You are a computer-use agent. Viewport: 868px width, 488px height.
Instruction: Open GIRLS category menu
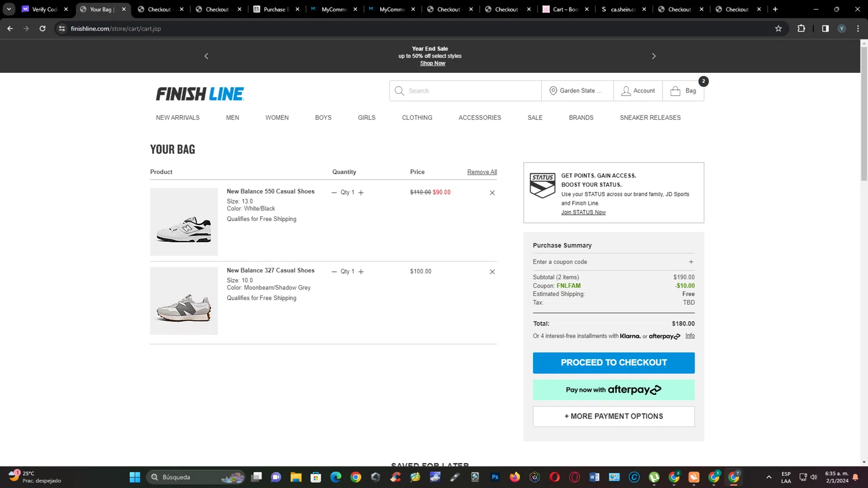[367, 117]
